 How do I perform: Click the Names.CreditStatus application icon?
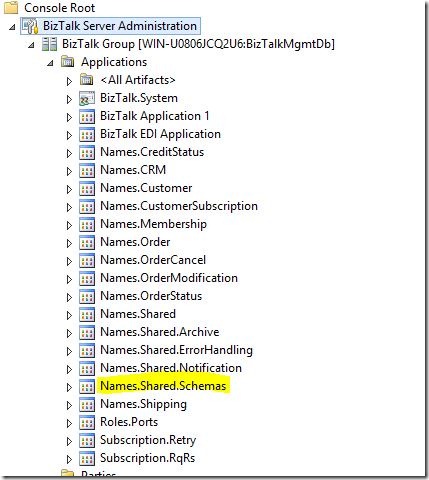pos(87,153)
